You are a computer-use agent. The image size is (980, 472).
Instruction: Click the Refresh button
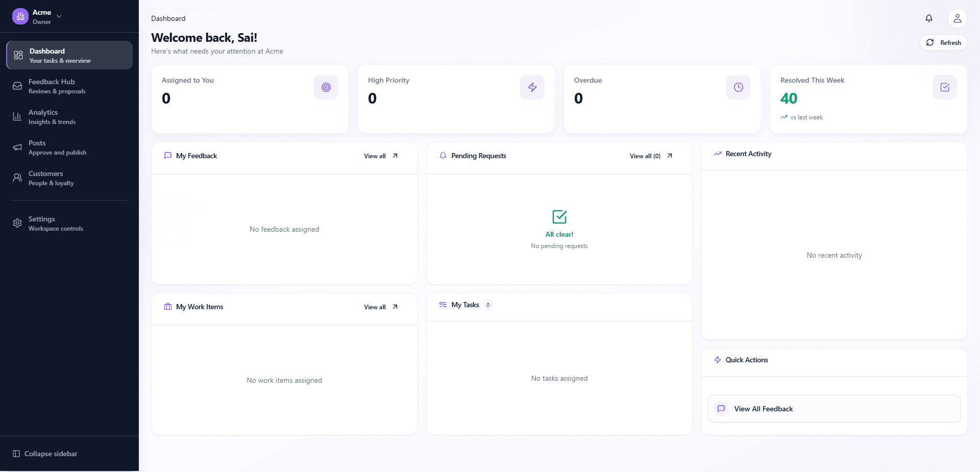[943, 42]
